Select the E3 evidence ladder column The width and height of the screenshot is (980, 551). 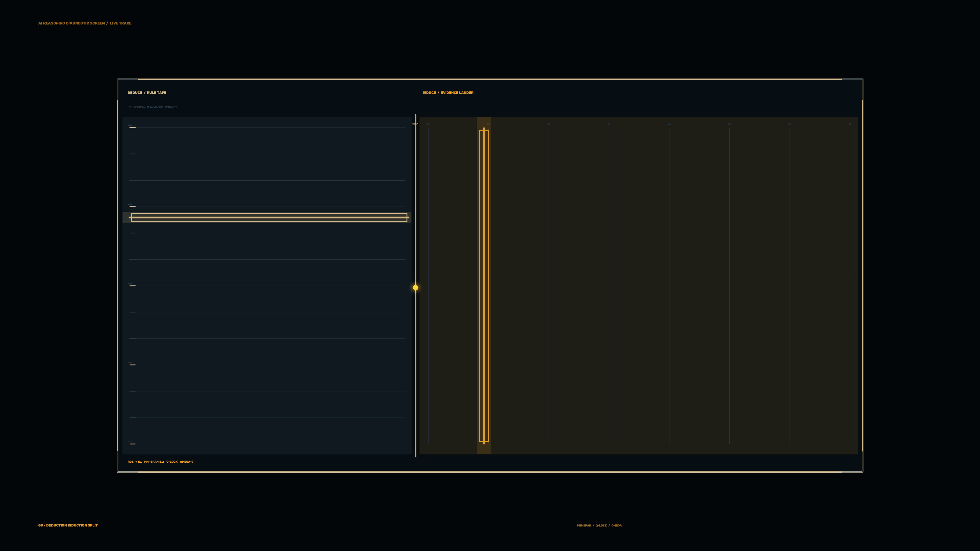coord(609,286)
